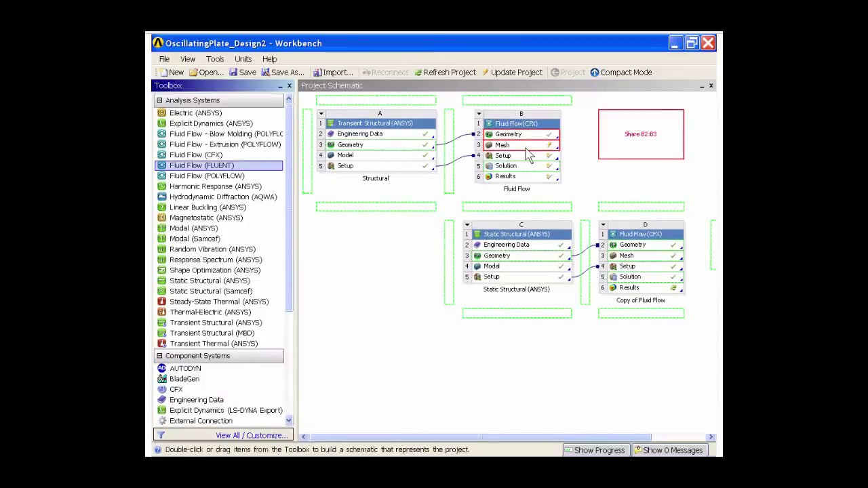The width and height of the screenshot is (868, 488).
Task: Switch to Compact Mode
Action: point(621,73)
